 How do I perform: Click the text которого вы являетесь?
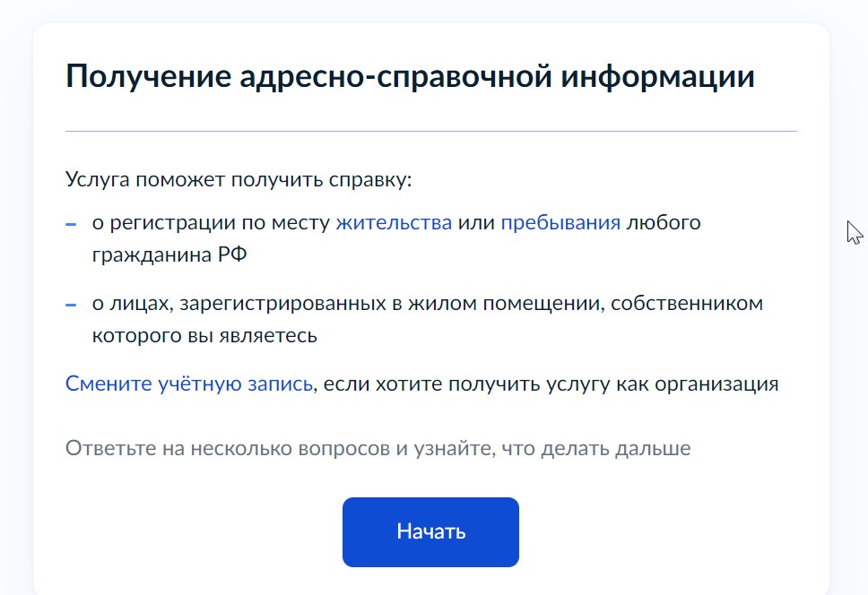[204, 336]
